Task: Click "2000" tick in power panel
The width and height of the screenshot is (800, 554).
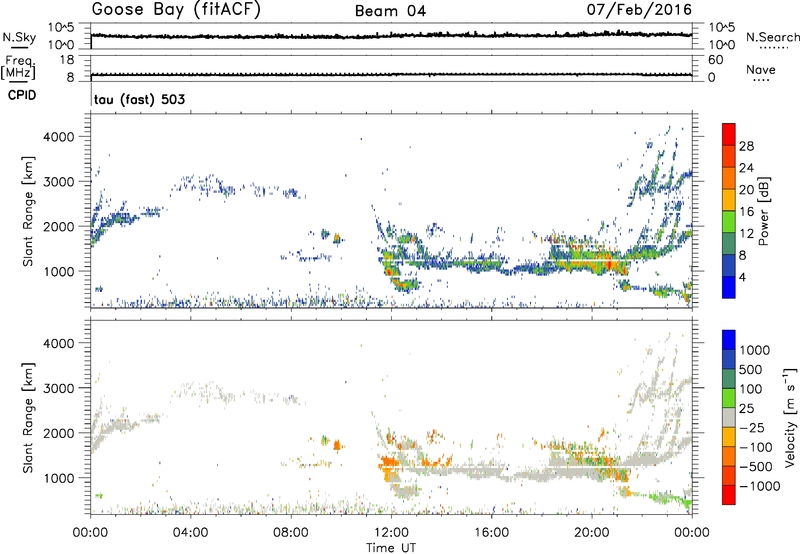Action: coord(58,226)
